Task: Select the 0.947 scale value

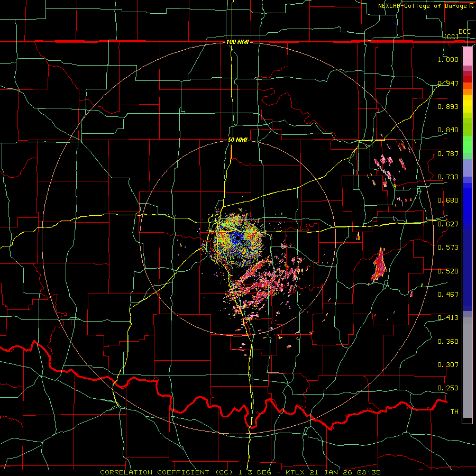Action: pos(448,83)
